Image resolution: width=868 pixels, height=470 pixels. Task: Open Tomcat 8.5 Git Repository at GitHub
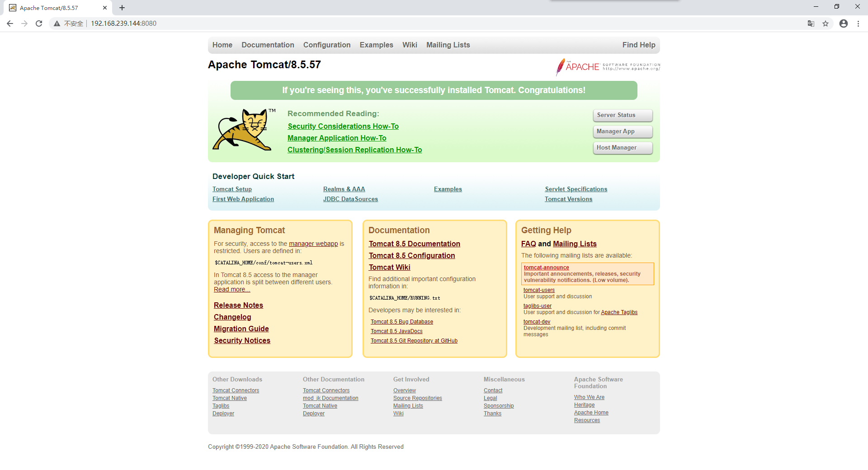(x=414, y=341)
